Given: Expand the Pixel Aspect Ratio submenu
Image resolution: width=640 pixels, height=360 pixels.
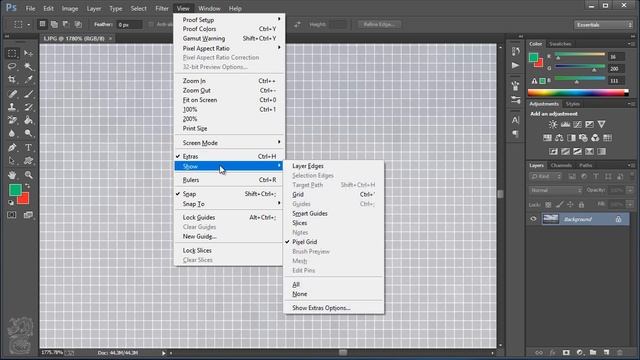Looking at the screenshot, I should 229,48.
